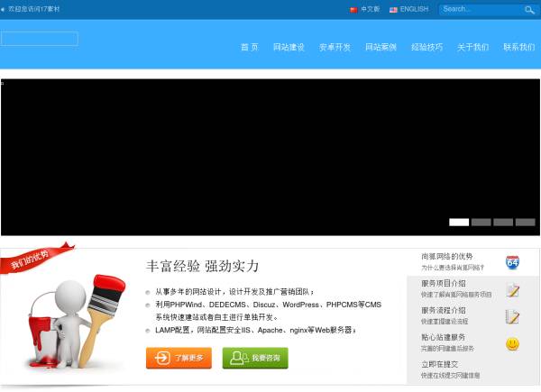Click the subtitle 快速了解尚狐网络服务项目
Screen dimensions: 541x392
[456, 295]
